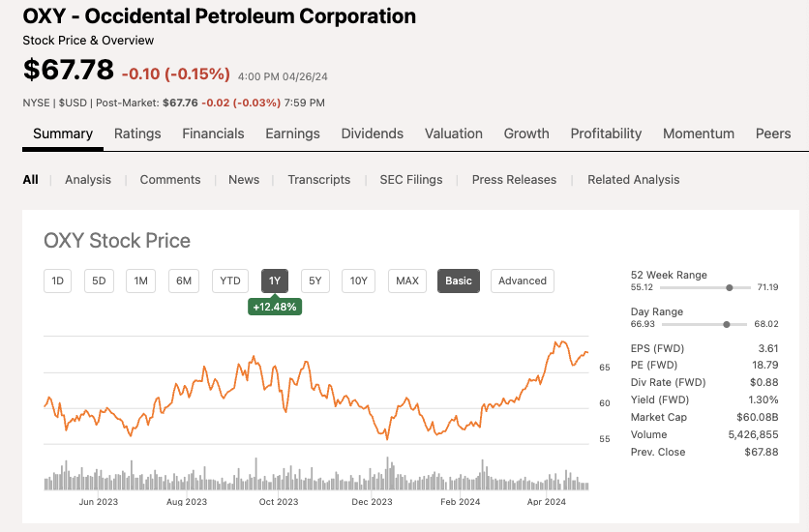
Task: Click the 52 week high 71.19
Action: [767, 287]
